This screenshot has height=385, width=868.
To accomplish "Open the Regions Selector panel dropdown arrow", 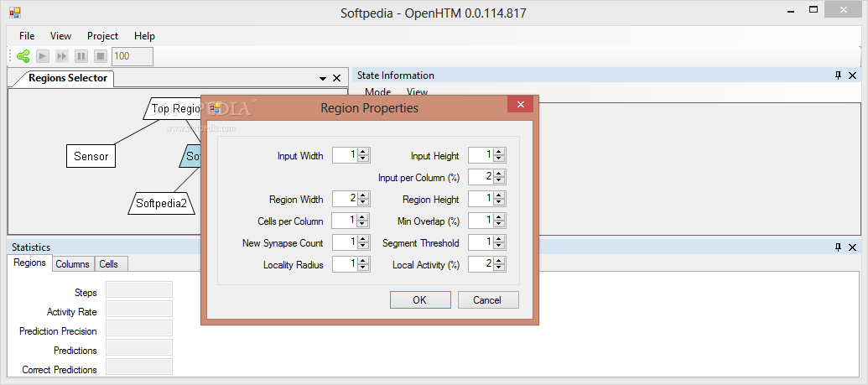I will tap(323, 79).
